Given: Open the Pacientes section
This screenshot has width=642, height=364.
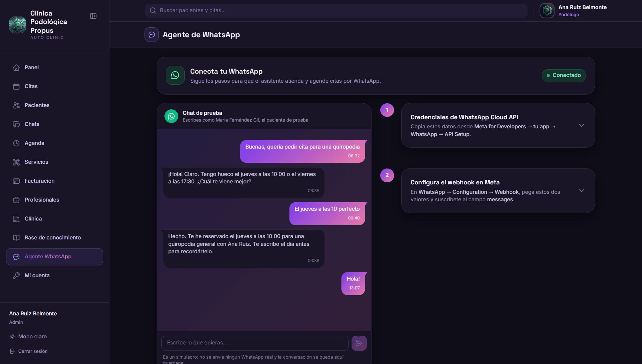Looking at the screenshot, I should pyautogui.click(x=54, y=105).
